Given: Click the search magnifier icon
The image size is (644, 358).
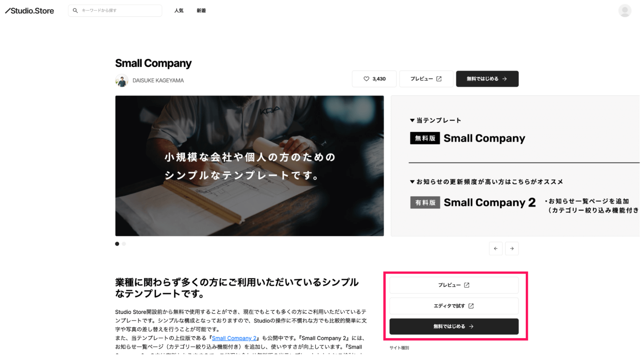Looking at the screenshot, I should tap(75, 11).
